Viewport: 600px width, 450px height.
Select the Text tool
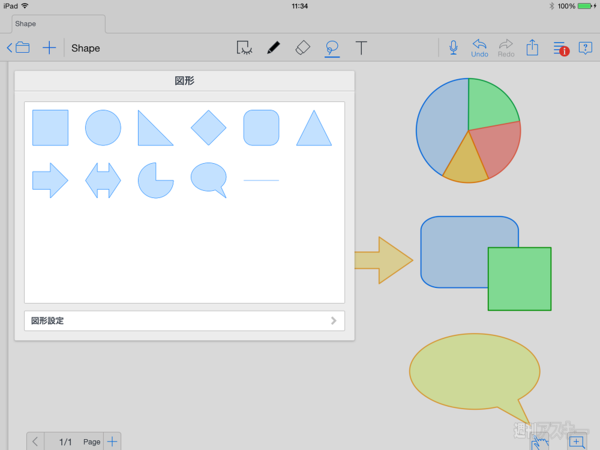tap(361, 48)
